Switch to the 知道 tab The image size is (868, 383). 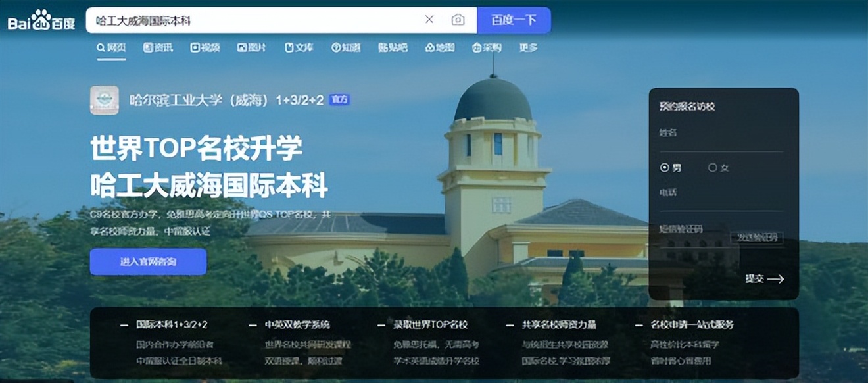tap(346, 47)
